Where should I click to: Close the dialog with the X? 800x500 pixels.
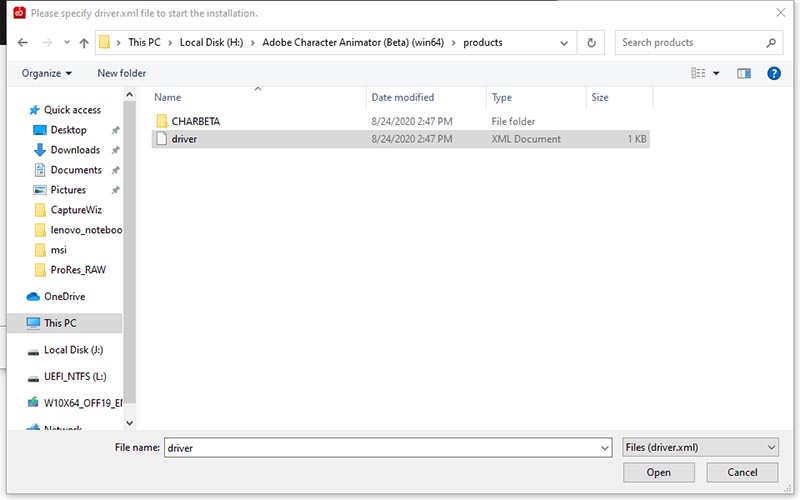pos(781,13)
